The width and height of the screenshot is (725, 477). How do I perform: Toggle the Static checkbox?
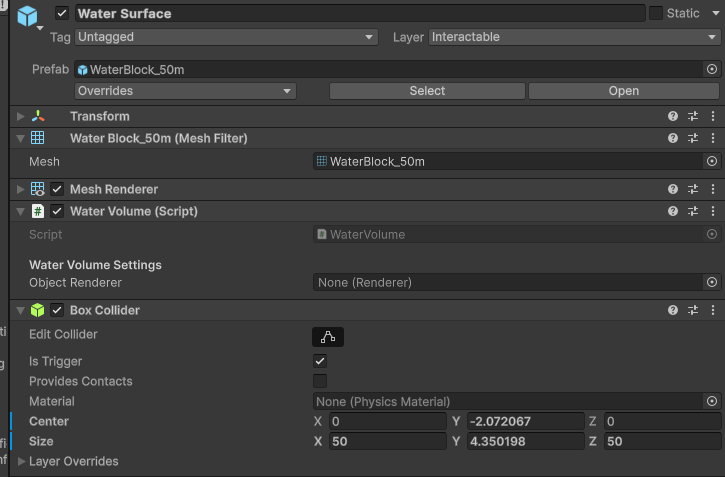656,13
